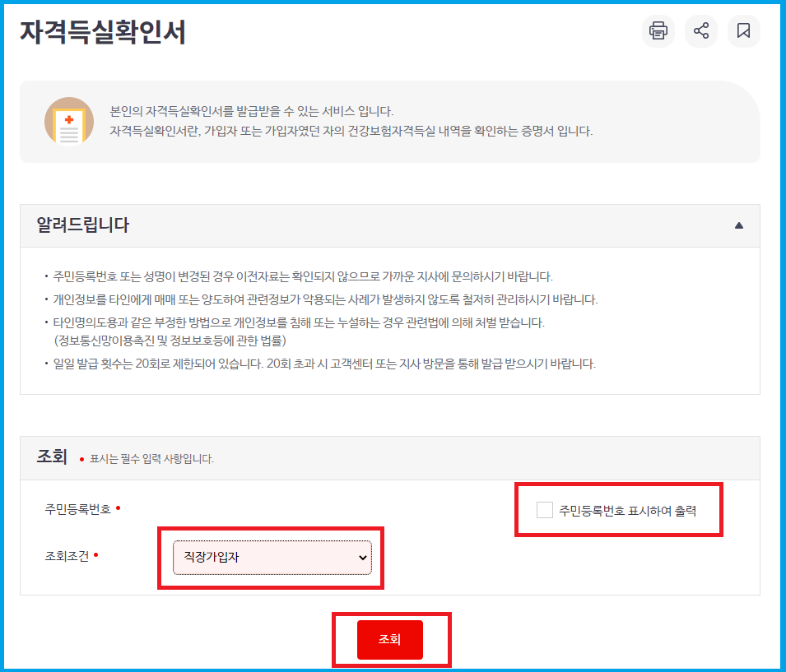Click the dropdown arrow next to 직장가입자

tap(362, 558)
